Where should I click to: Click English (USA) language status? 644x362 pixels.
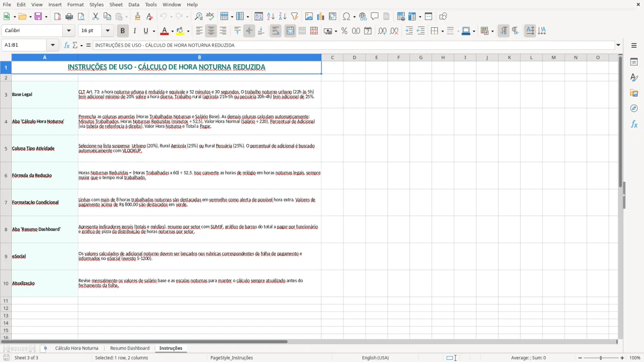pos(376,358)
